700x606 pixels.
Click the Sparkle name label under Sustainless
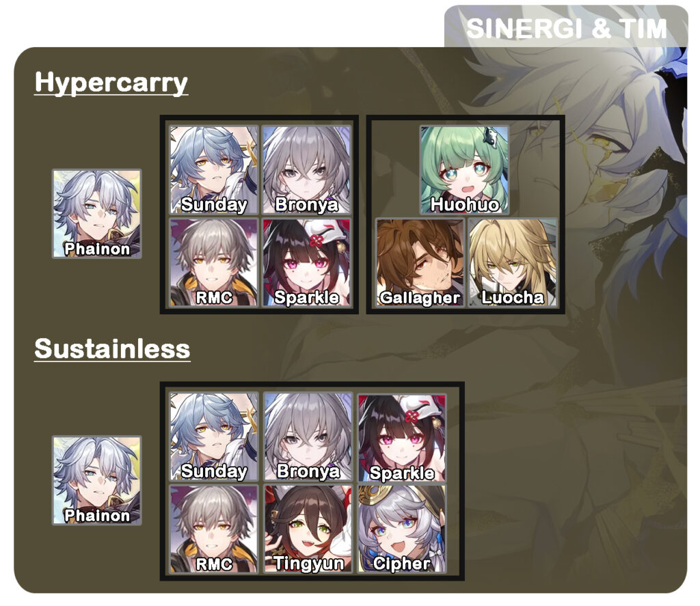point(402,473)
